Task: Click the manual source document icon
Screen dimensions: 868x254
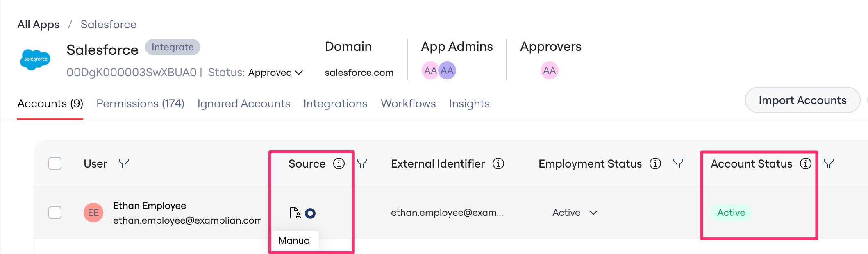Action: (295, 213)
